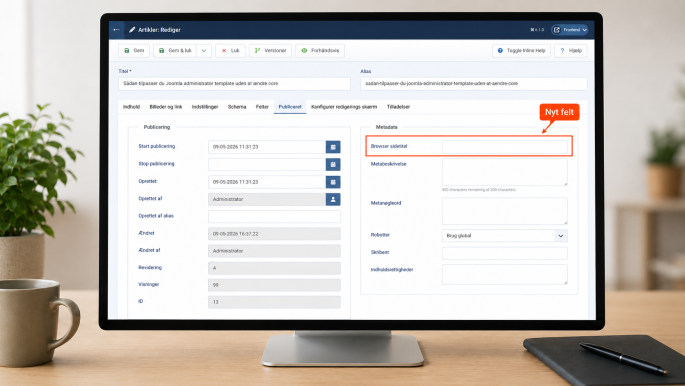Switch to the Felter tab
The image size is (685, 386).
[262, 107]
